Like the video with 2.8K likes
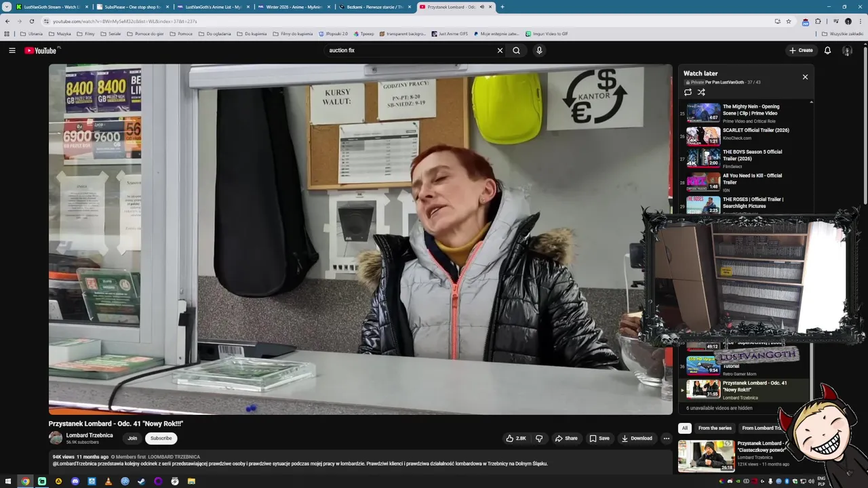 (515, 438)
